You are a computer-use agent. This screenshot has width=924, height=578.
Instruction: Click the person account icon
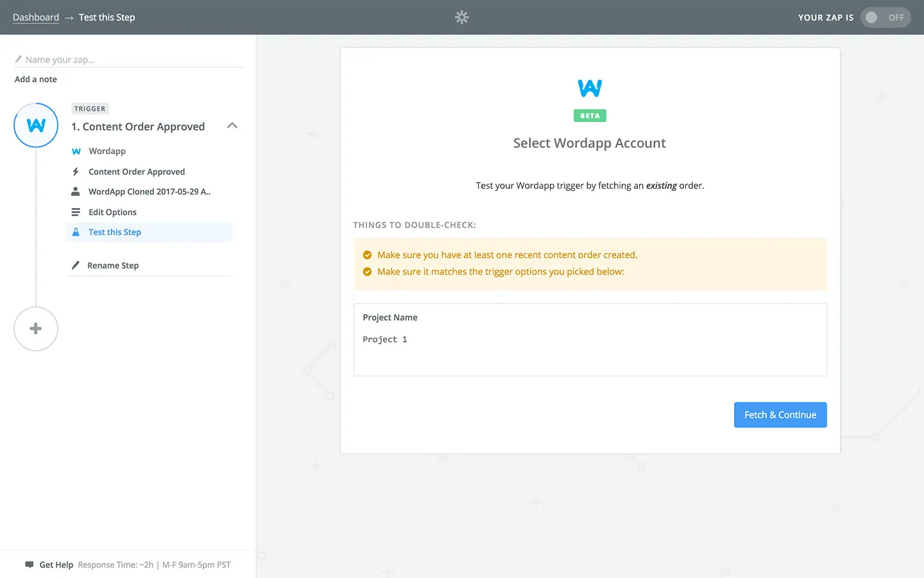click(x=76, y=191)
